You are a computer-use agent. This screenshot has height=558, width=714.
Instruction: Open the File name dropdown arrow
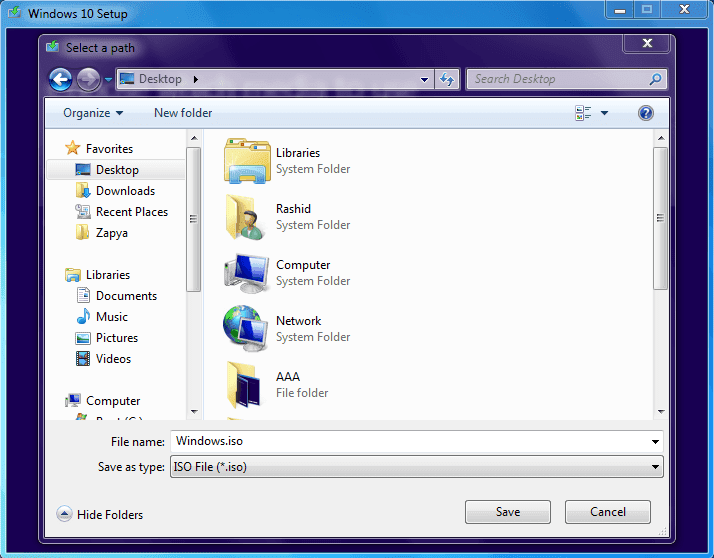[655, 441]
